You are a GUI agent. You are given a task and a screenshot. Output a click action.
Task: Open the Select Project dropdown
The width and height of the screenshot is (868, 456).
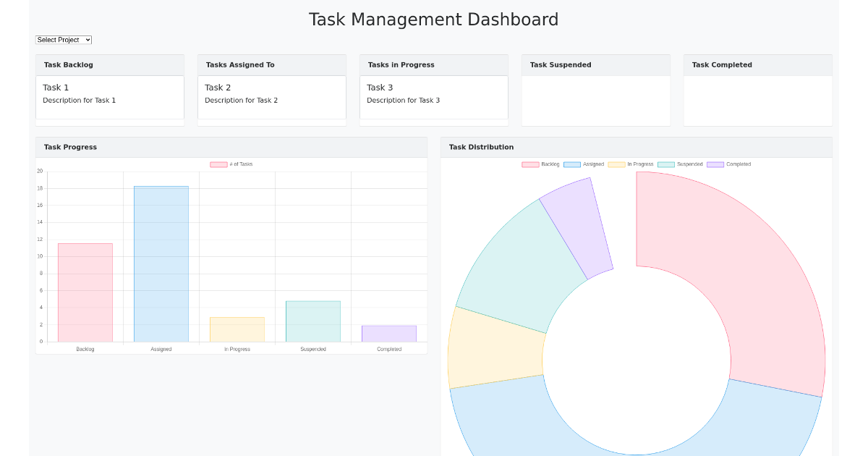[63, 40]
